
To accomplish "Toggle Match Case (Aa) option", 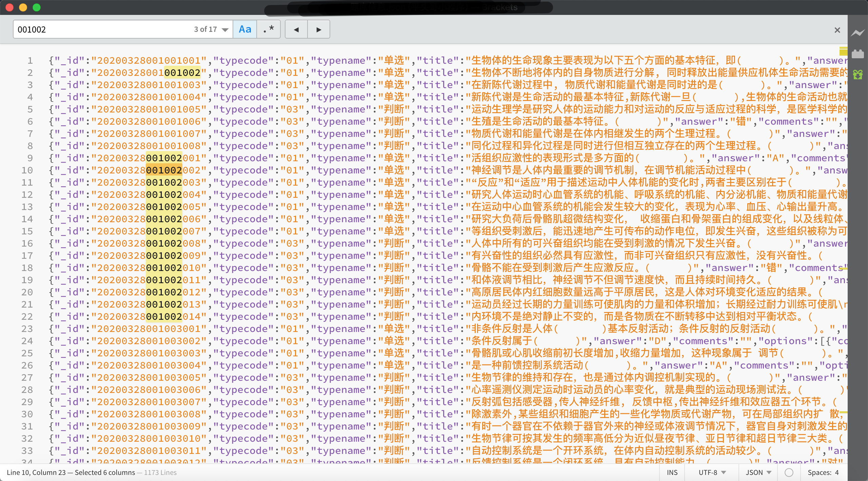I will pos(245,29).
